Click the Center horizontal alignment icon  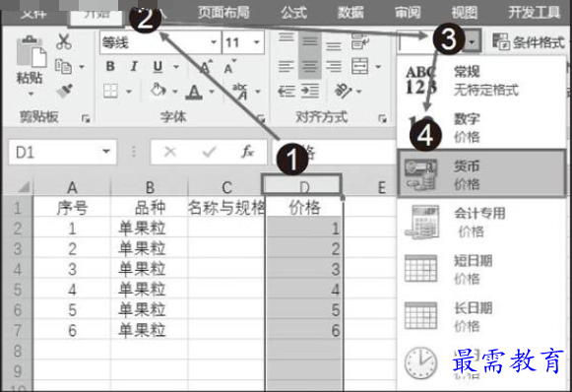point(310,66)
